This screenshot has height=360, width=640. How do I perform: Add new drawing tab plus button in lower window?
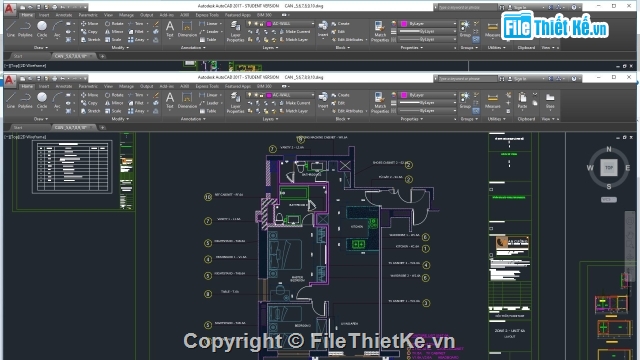click(x=102, y=127)
